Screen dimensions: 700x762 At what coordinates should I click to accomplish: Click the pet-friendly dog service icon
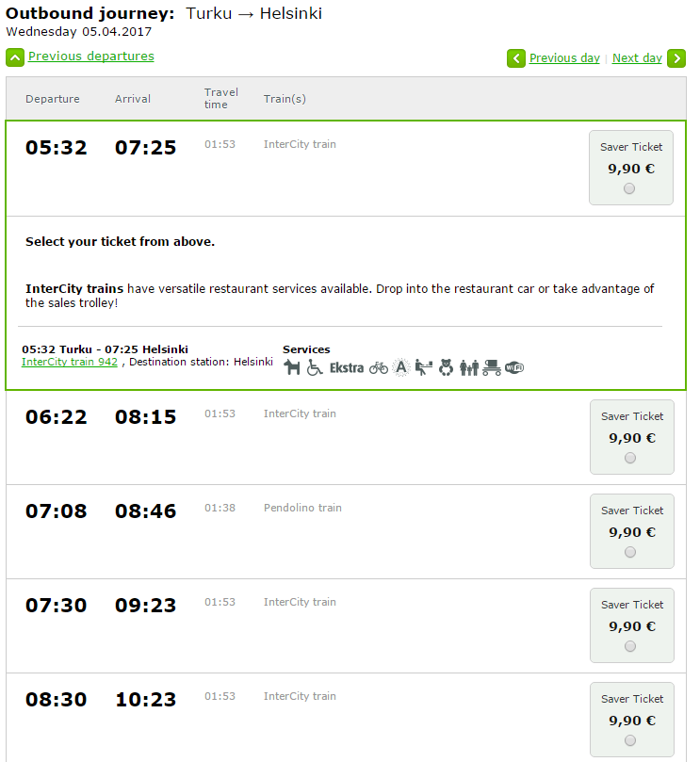pos(291,367)
